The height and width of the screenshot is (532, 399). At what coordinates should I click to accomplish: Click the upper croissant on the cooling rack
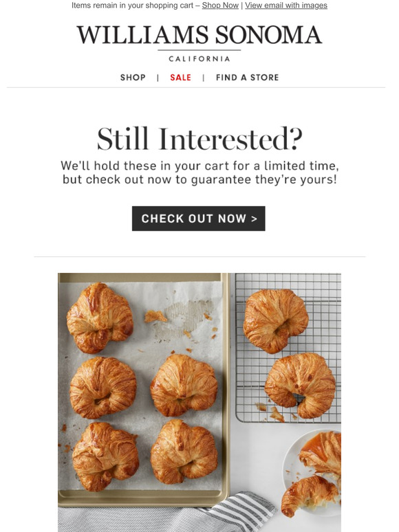point(276,321)
